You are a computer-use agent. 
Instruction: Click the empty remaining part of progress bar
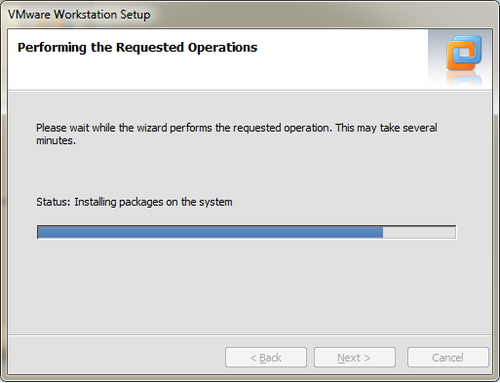(x=419, y=232)
